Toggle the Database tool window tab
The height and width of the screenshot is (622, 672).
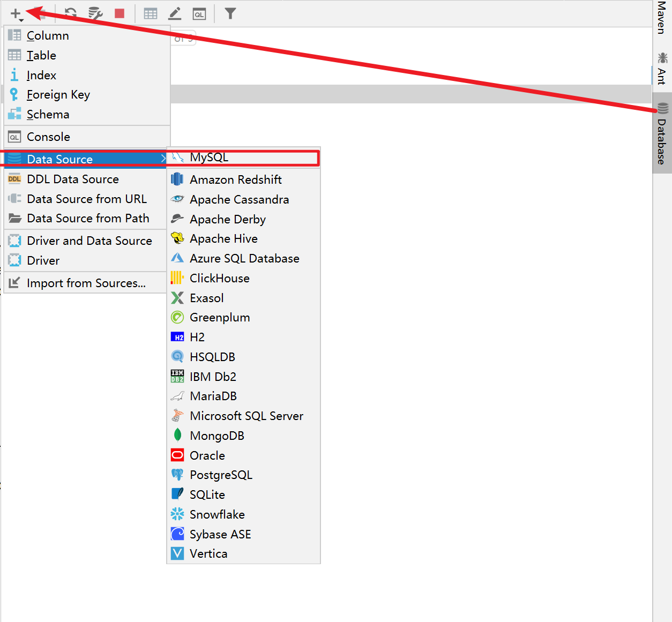click(662, 133)
